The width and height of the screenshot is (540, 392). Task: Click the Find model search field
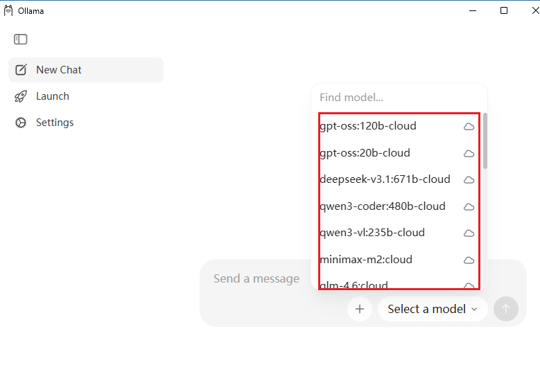399,98
